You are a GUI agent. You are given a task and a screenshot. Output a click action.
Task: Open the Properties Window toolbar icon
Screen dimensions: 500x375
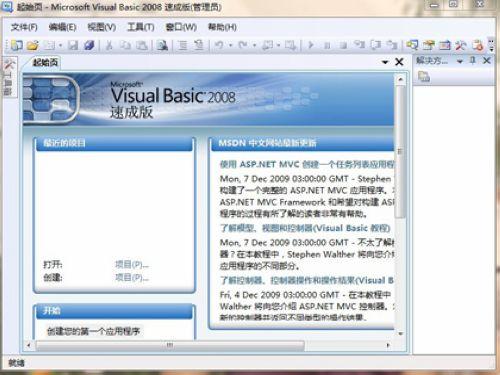click(429, 45)
